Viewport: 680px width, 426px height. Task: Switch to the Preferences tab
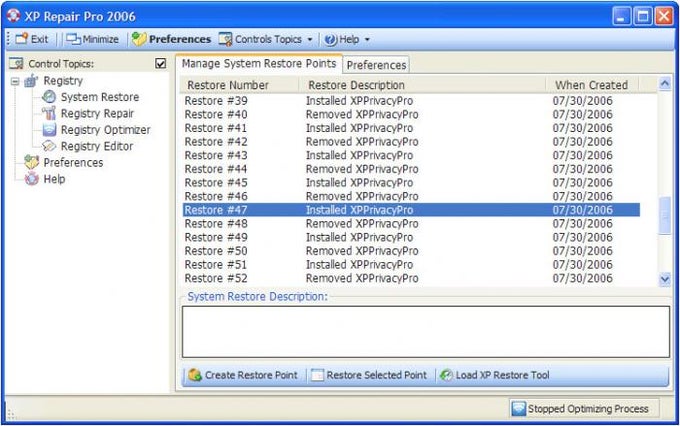(x=376, y=65)
